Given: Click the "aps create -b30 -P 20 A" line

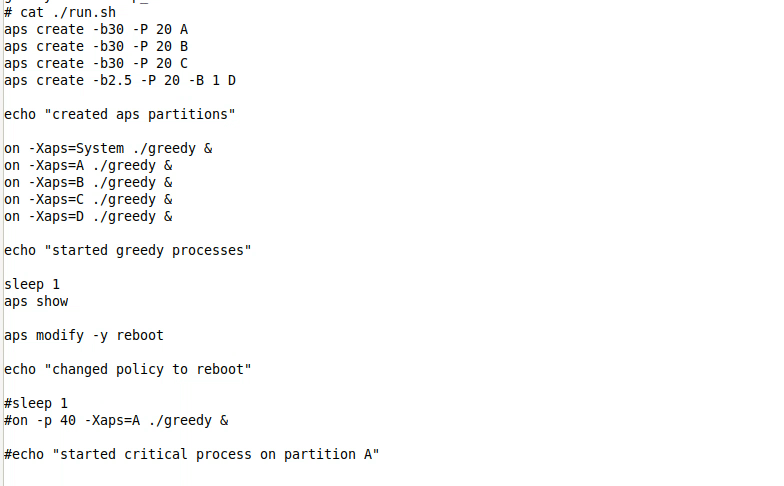Looking at the screenshot, I should pyautogui.click(x=96, y=30).
